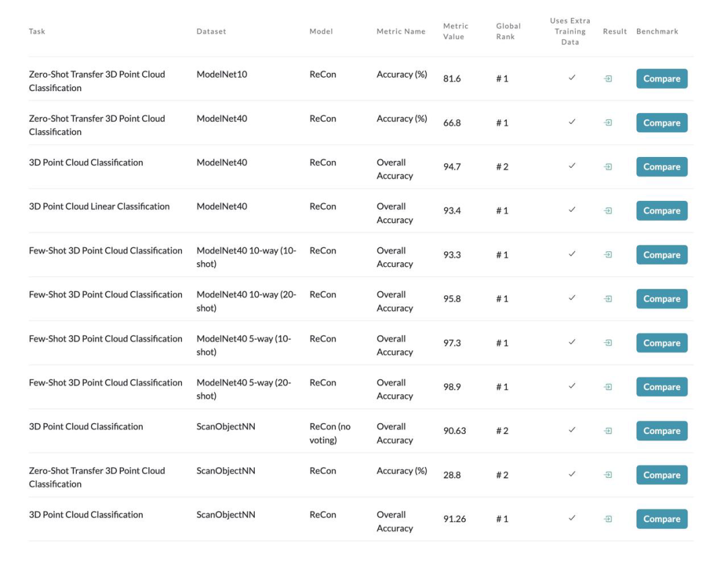Click the Benchmark column header
Image resolution: width=728 pixels, height=562 pixels.
[657, 31]
